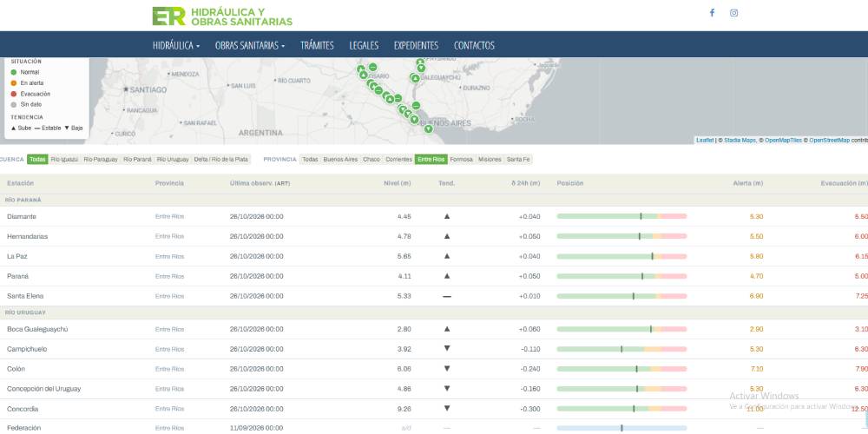The width and height of the screenshot is (868, 434).
Task: Open the Instagram profile icon
Action: coord(733,13)
